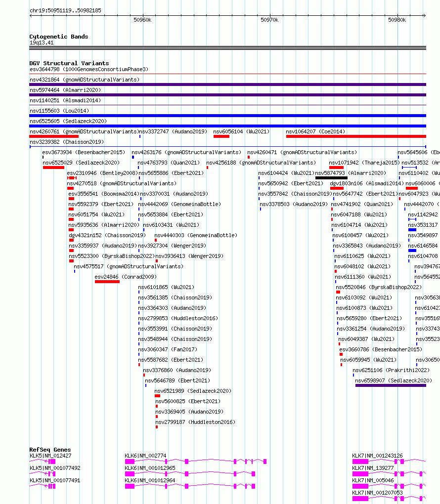Click esv3673934 (Besenbacher2015) label
The width and height of the screenshot is (440, 504).
point(84,152)
